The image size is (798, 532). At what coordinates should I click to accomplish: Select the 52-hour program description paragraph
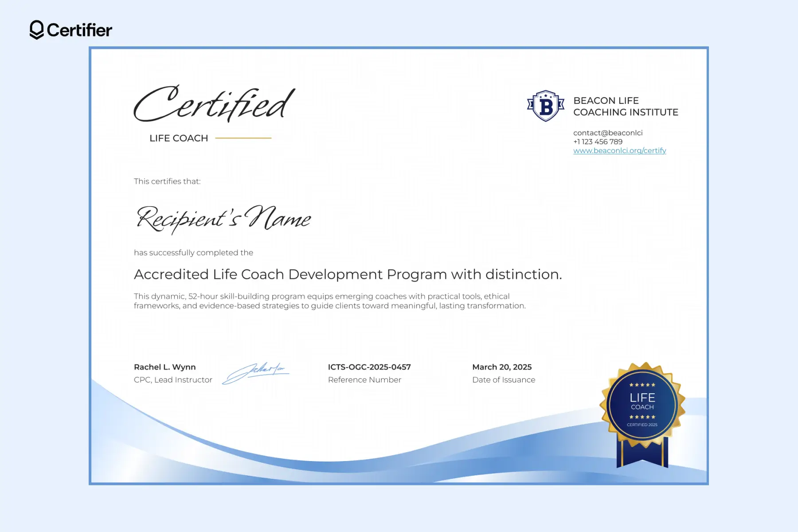click(x=330, y=301)
